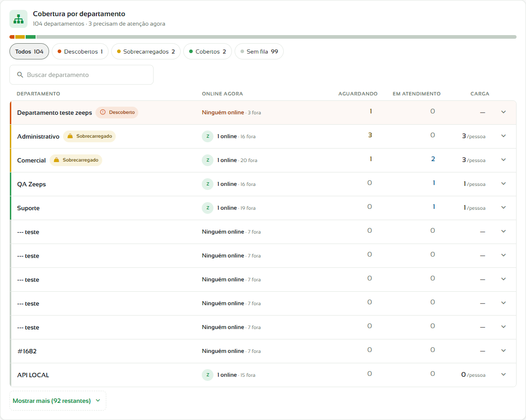
Task: Click "1 online · 20 fora" in Comercial row
Action: tap(237, 160)
